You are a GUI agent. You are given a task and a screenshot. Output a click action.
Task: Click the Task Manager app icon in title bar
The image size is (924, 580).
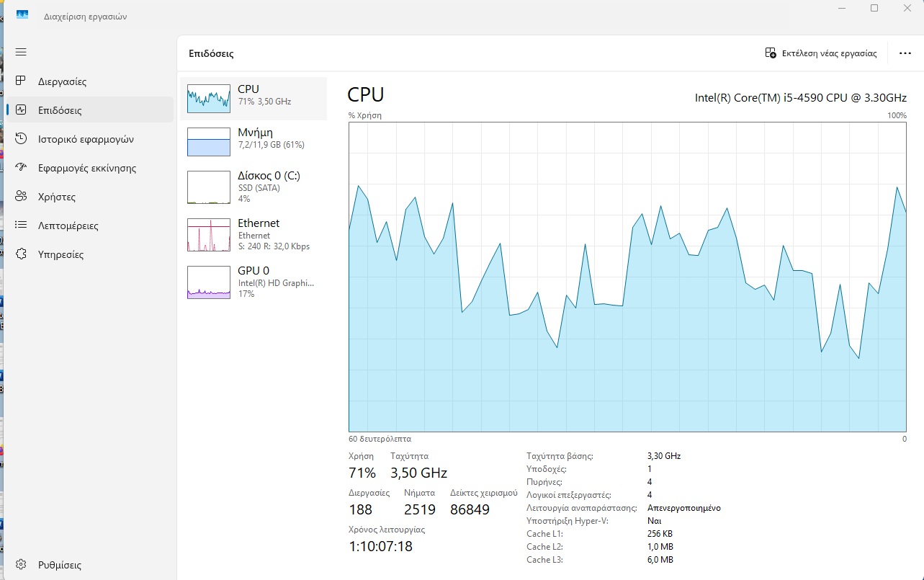click(22, 15)
